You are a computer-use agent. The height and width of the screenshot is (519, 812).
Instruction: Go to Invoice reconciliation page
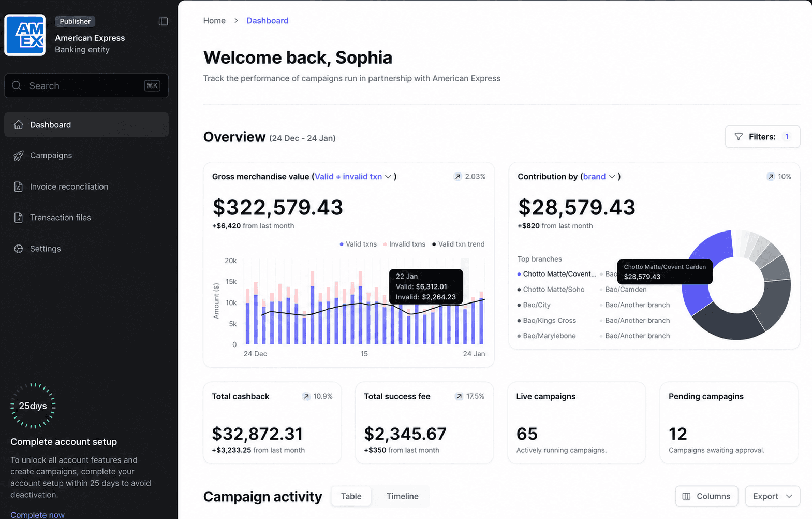pyautogui.click(x=86, y=187)
